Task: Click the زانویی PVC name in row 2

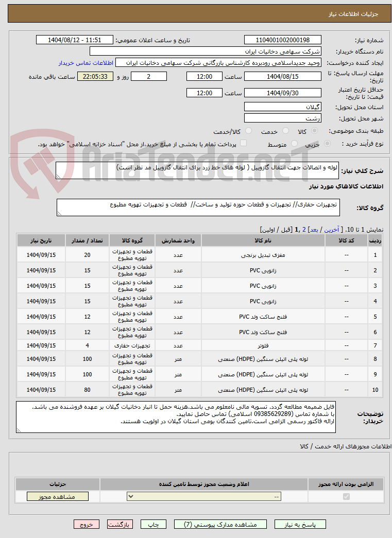Action: (263, 270)
